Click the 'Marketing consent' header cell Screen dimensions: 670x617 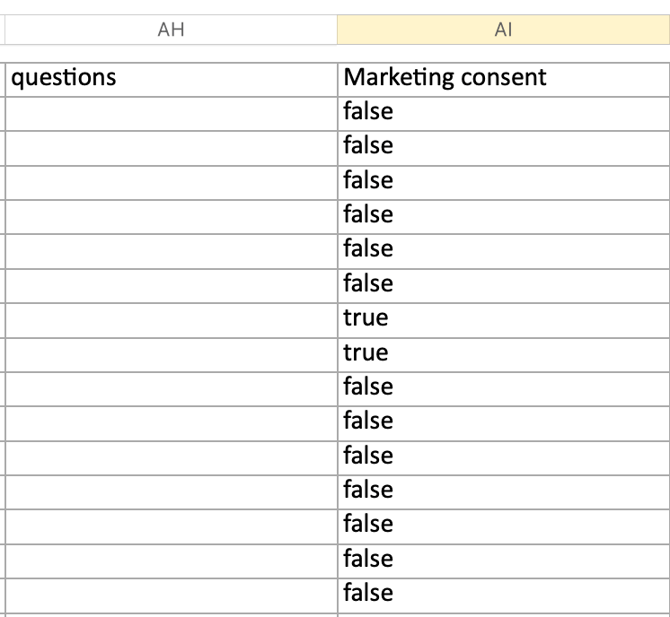[503, 78]
